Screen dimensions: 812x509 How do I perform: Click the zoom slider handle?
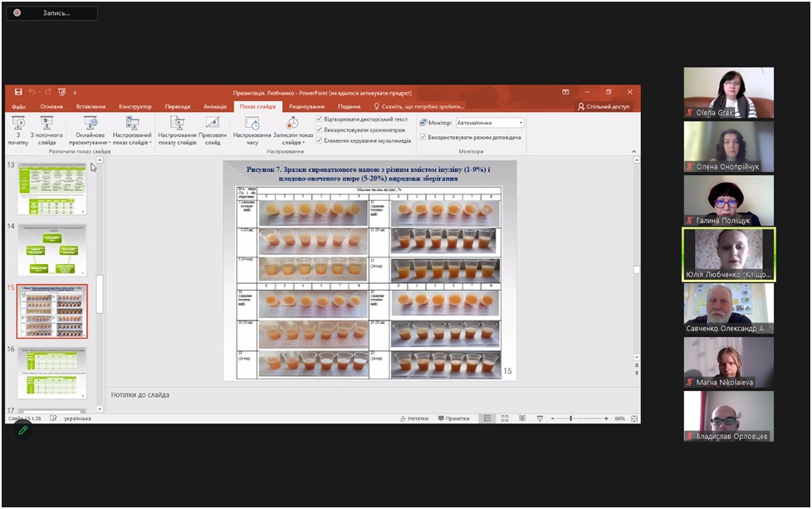[570, 418]
